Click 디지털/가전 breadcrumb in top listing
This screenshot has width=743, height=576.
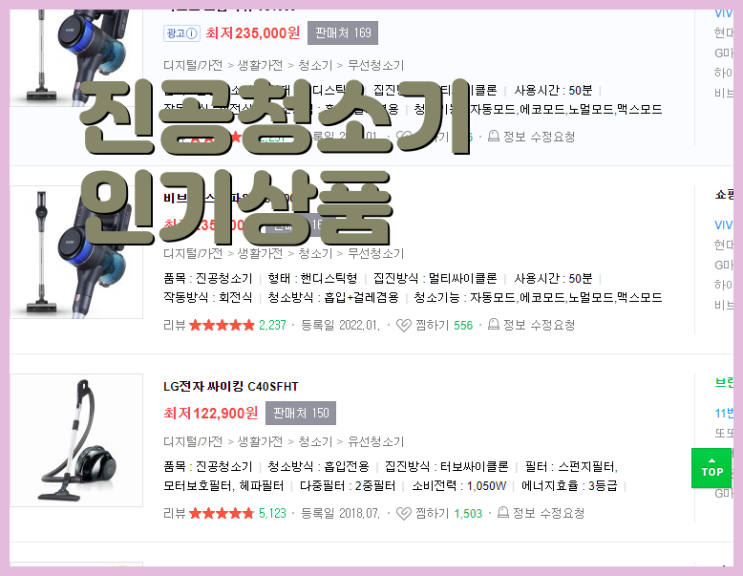pyautogui.click(x=193, y=65)
